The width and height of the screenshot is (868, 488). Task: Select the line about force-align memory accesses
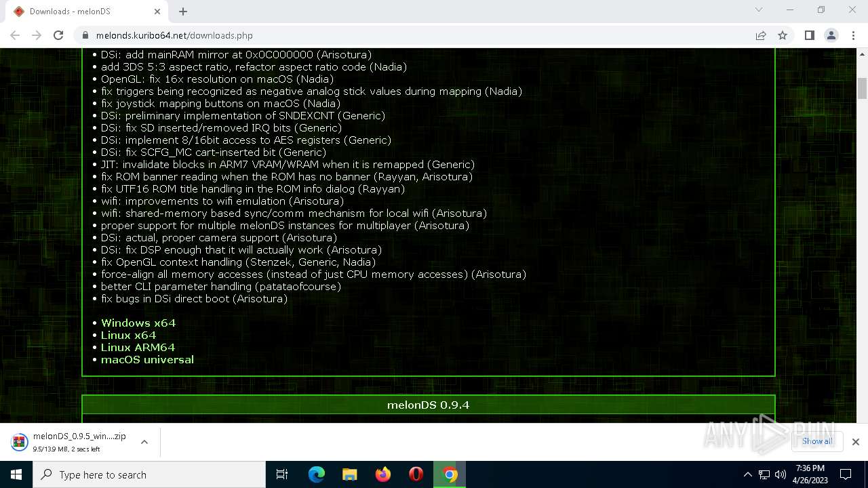coord(313,274)
